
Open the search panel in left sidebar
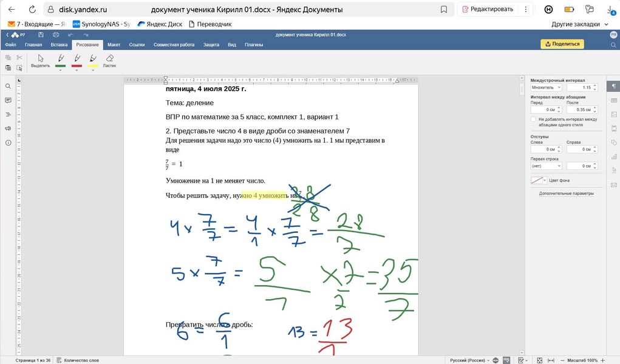8,86
